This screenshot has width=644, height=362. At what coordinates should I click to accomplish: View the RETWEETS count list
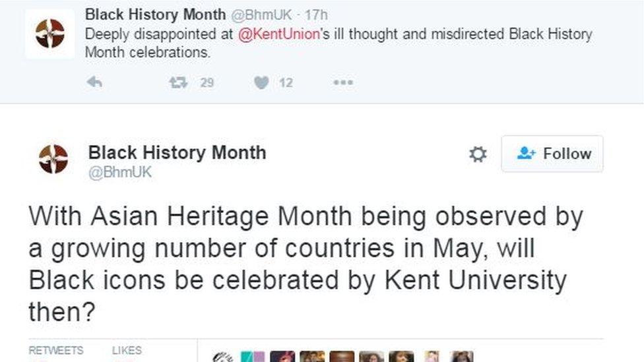56,351
